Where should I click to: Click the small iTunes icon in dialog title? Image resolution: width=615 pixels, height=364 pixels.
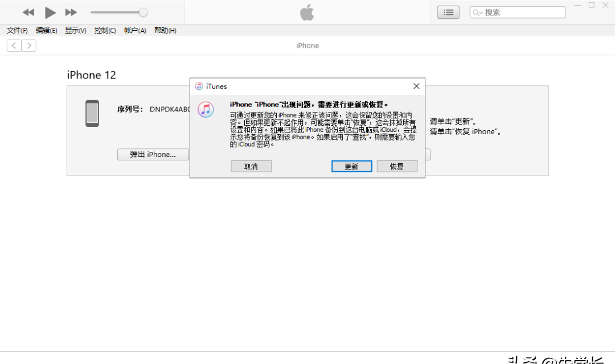tap(199, 86)
